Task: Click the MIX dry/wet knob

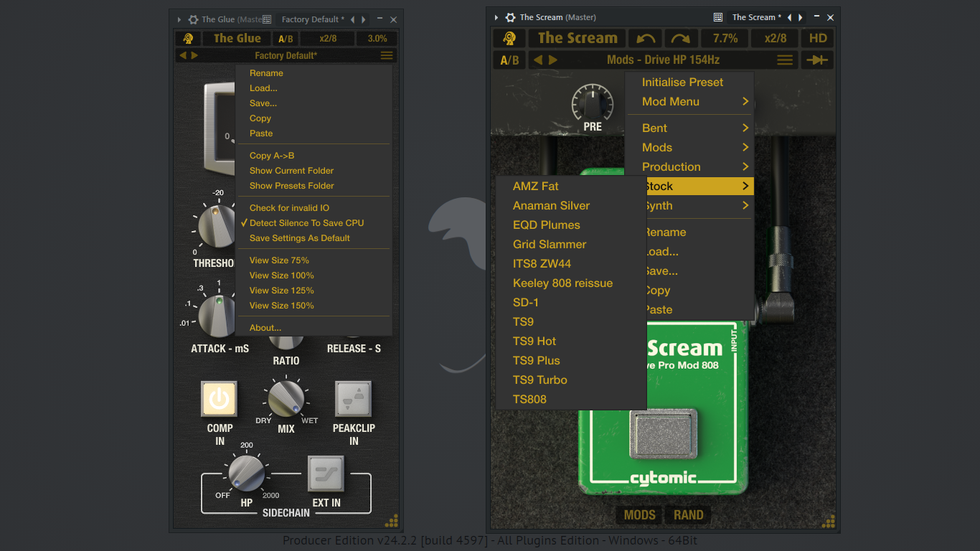Action: pos(286,399)
